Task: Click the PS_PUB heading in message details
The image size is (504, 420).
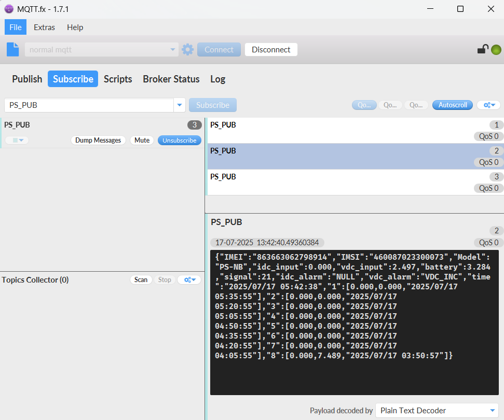Action: 226,222
